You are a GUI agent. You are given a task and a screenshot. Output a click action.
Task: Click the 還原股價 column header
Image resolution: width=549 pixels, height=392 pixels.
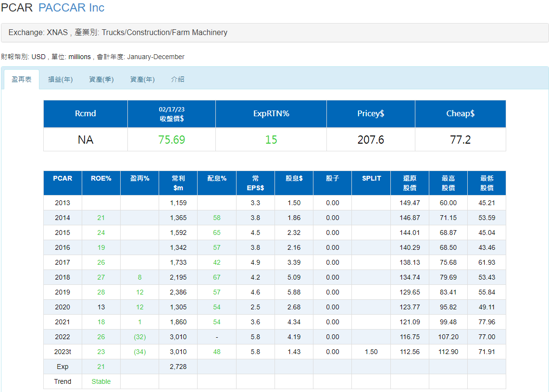pos(410,183)
